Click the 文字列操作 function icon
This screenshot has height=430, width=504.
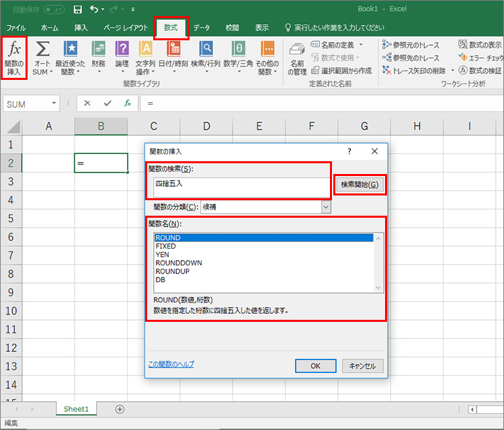click(145, 58)
